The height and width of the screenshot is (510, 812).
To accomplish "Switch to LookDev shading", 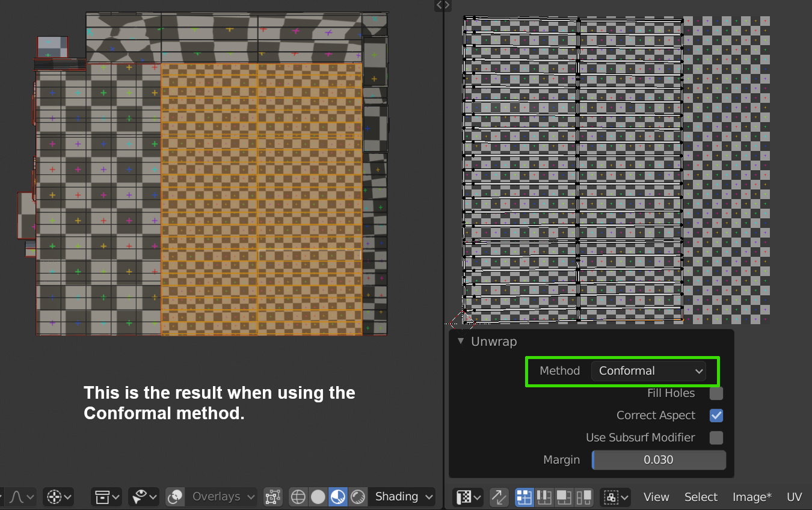I will (338, 497).
